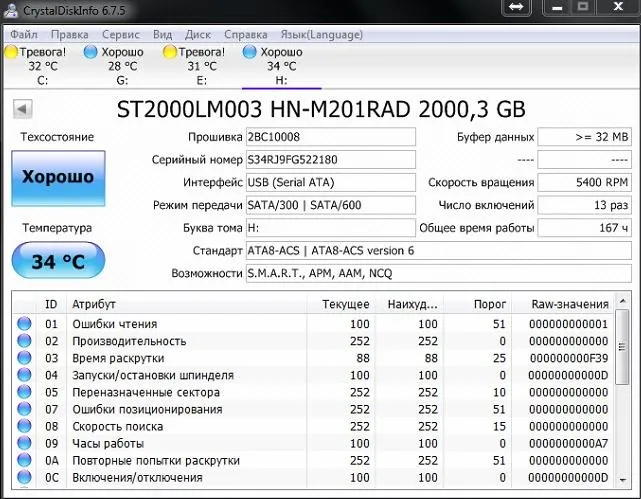The height and width of the screenshot is (499, 641).
Task: Click the double-arrow resize button in title bar
Action: coord(516,7)
